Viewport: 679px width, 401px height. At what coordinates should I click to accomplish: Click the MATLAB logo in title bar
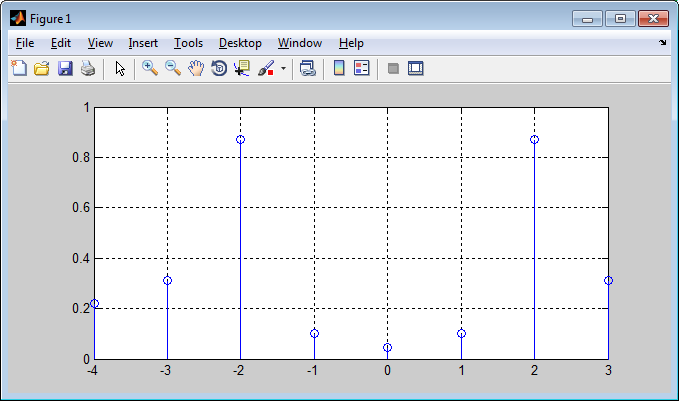18,19
